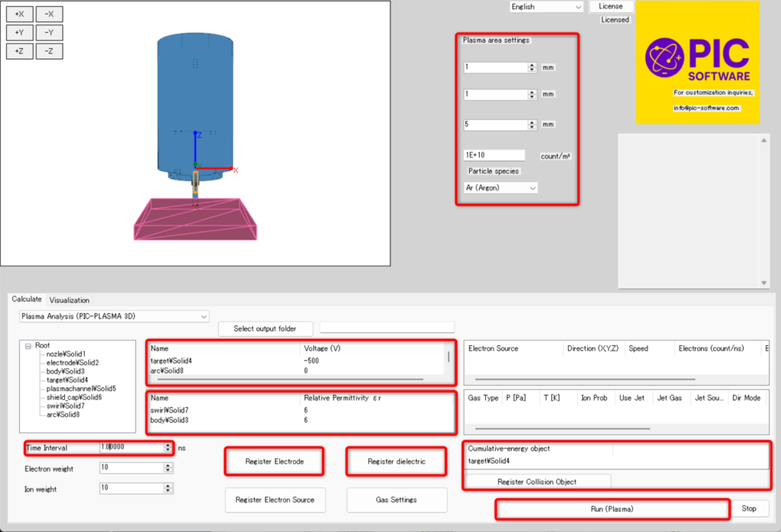Click the Time Interval input field

(x=130, y=448)
